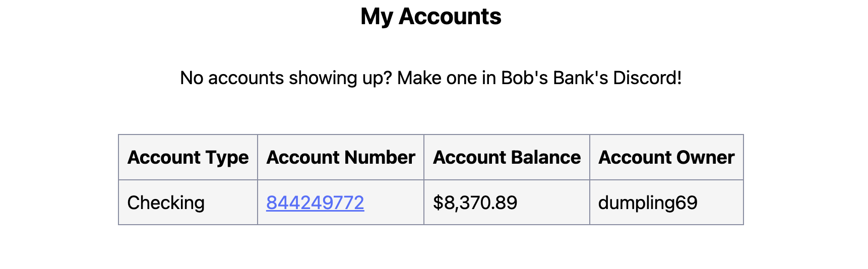This screenshot has width=868, height=269.
Task: Click "No accounts showing up?" text
Action: [286, 78]
